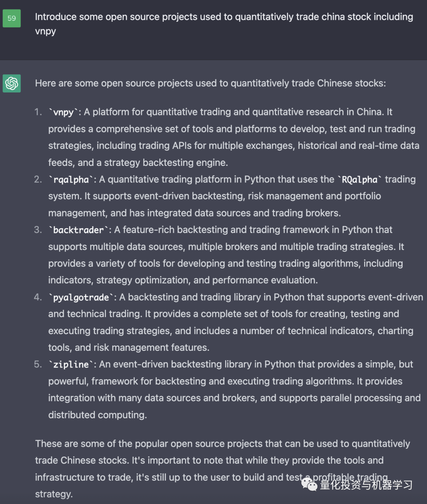Click list number 3 in the response

pos(38,230)
